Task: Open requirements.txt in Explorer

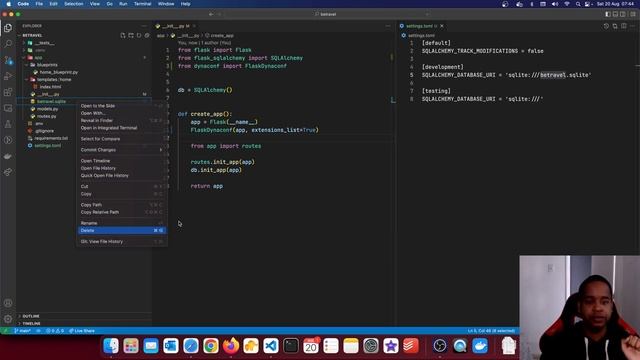Action: coord(51,138)
